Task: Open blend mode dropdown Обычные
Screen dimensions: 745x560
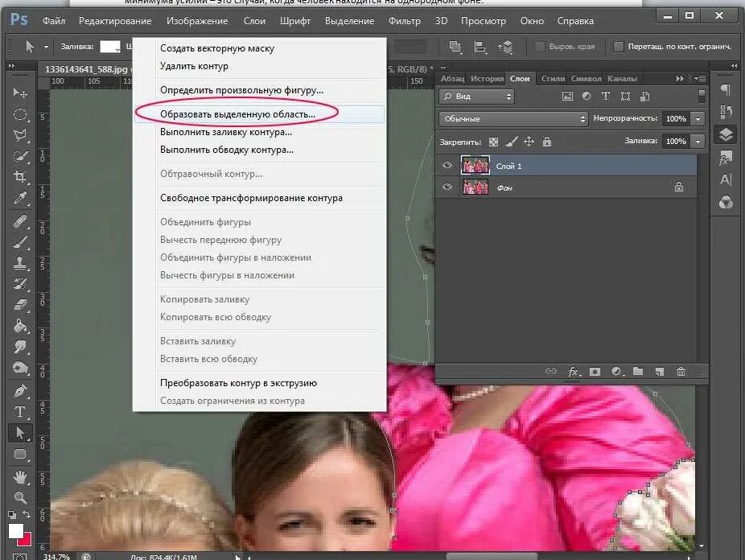Action: (513, 119)
